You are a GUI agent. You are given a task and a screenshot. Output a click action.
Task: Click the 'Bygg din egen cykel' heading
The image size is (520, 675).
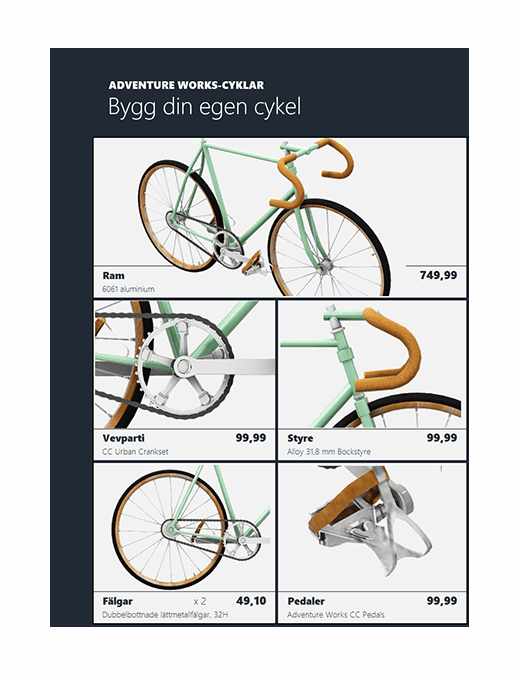click(204, 107)
